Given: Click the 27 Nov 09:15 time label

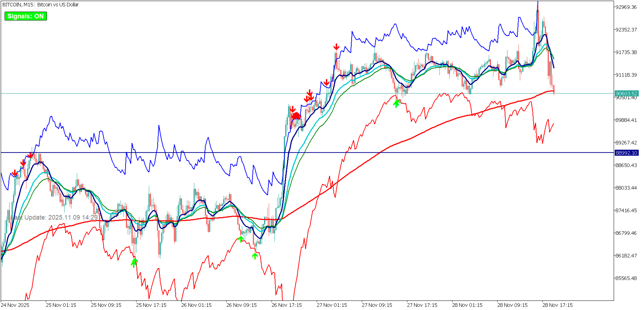Looking at the screenshot, I should coord(377,305).
